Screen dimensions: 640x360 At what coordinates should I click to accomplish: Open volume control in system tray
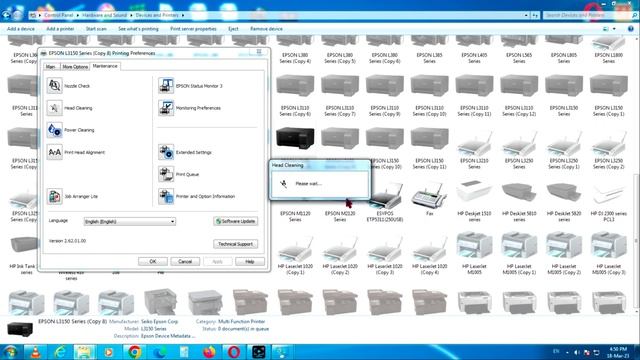pyautogui.click(x=577, y=352)
